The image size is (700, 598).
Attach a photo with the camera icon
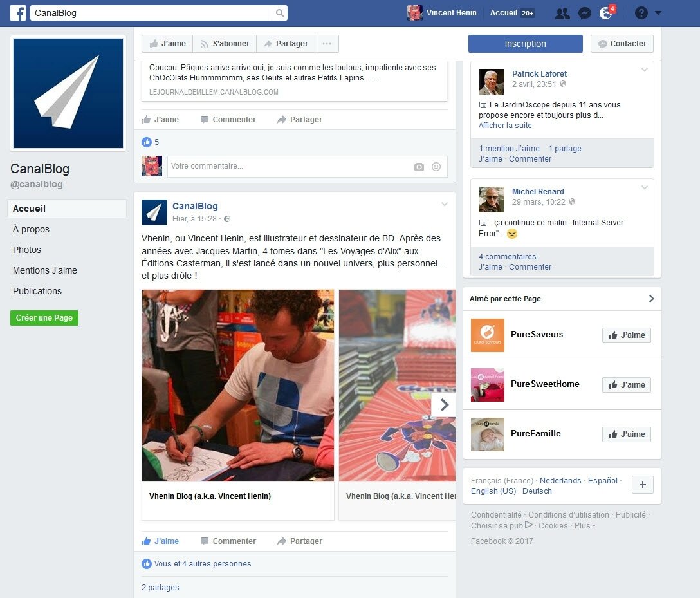coord(419,167)
